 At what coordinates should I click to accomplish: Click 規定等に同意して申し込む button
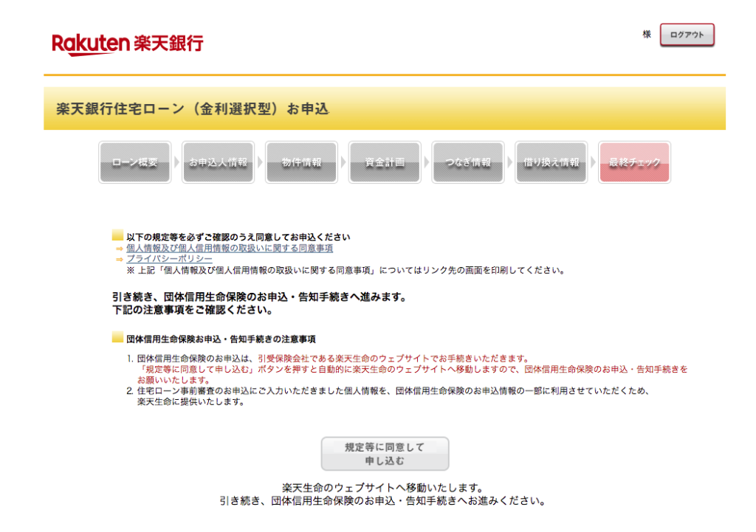(385, 454)
